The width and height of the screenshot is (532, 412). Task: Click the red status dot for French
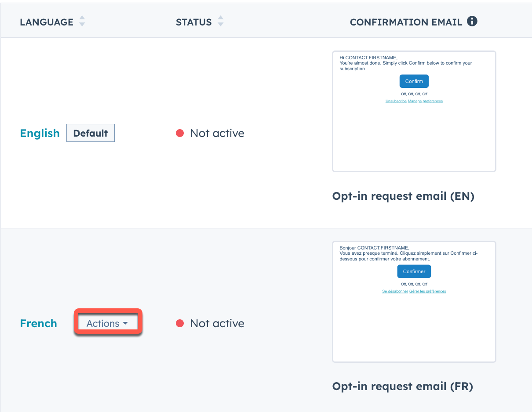(x=180, y=323)
